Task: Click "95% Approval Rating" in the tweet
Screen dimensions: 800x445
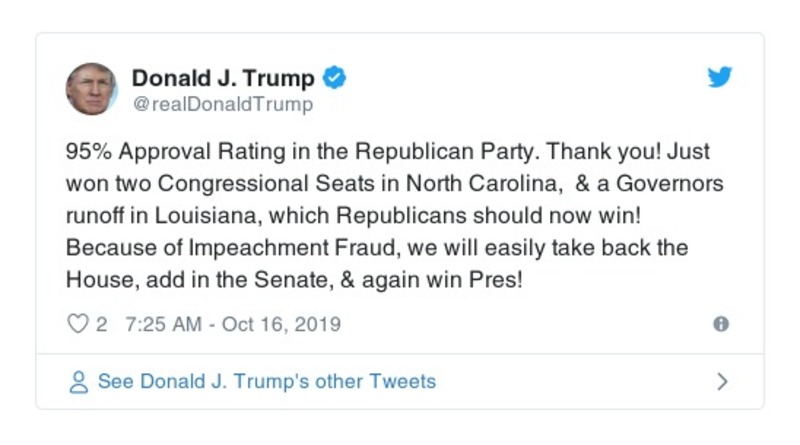Action: (161, 156)
